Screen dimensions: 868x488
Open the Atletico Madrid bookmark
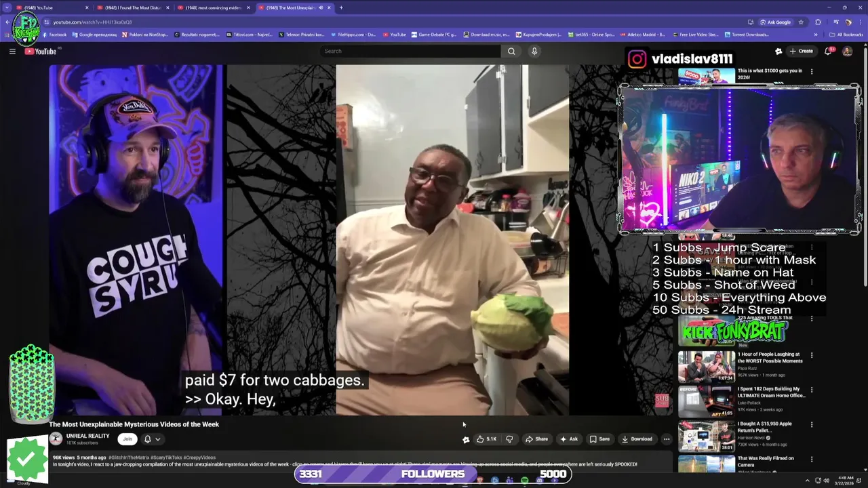(642, 35)
